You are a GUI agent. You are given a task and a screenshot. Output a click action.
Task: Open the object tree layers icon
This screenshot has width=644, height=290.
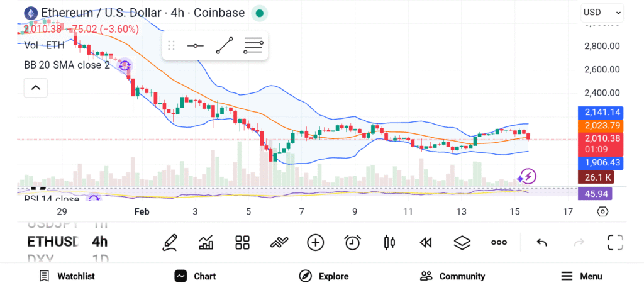point(462,242)
